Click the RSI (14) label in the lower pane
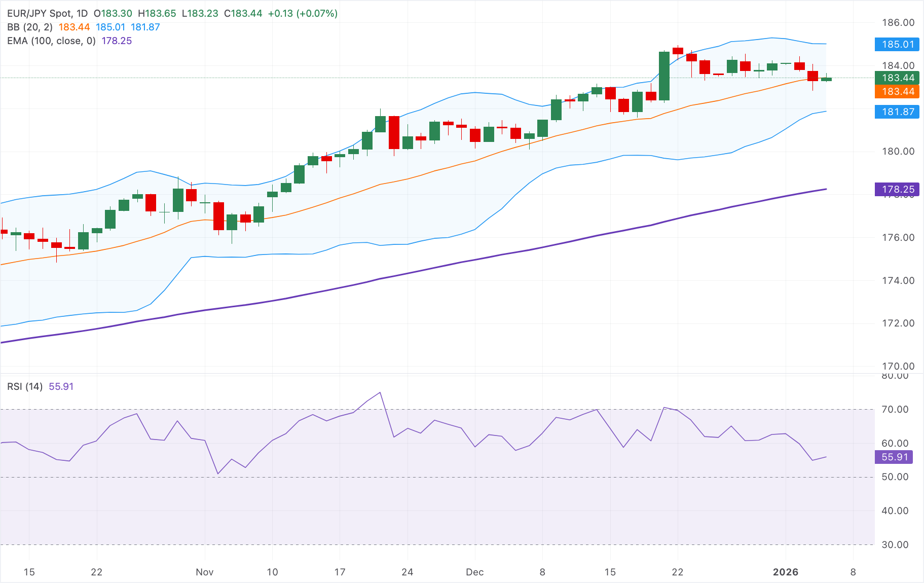This screenshot has height=583, width=924. 25,386
